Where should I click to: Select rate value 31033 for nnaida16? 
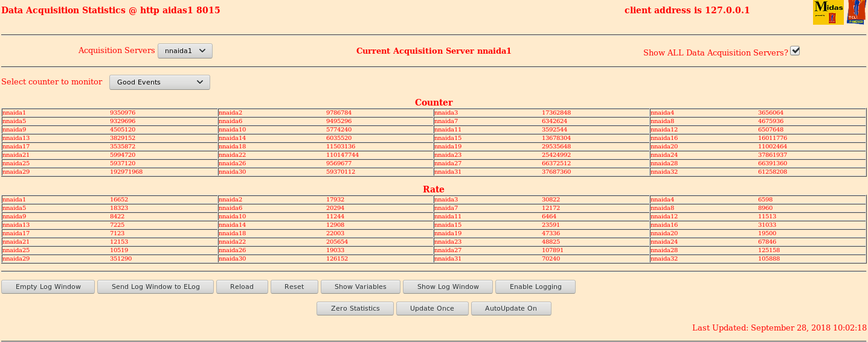click(767, 225)
